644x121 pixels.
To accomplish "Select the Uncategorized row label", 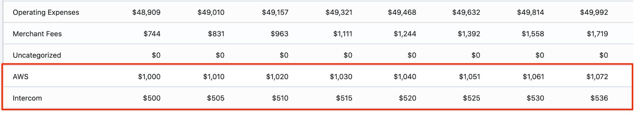I will (37, 55).
